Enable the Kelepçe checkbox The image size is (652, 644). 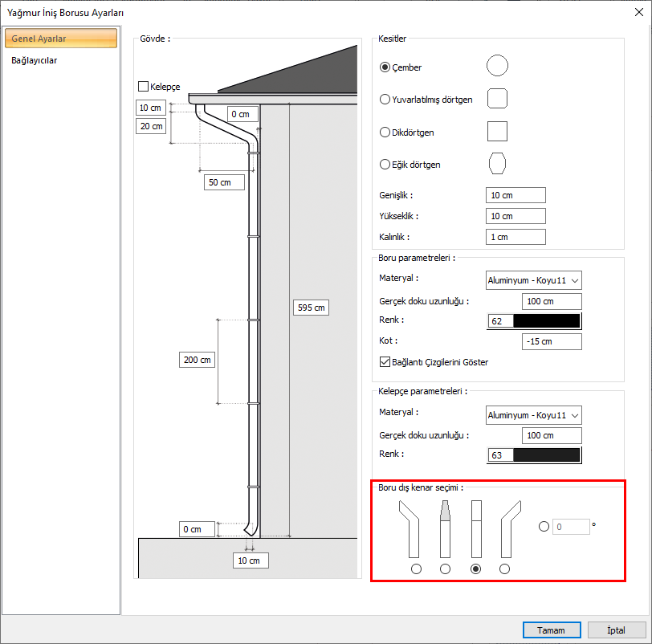(144, 86)
